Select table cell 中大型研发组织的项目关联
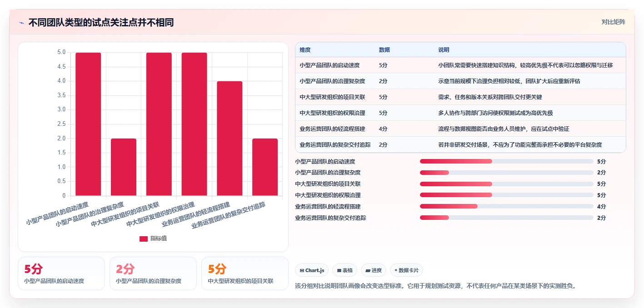The height and width of the screenshot is (308, 644). pos(332,97)
